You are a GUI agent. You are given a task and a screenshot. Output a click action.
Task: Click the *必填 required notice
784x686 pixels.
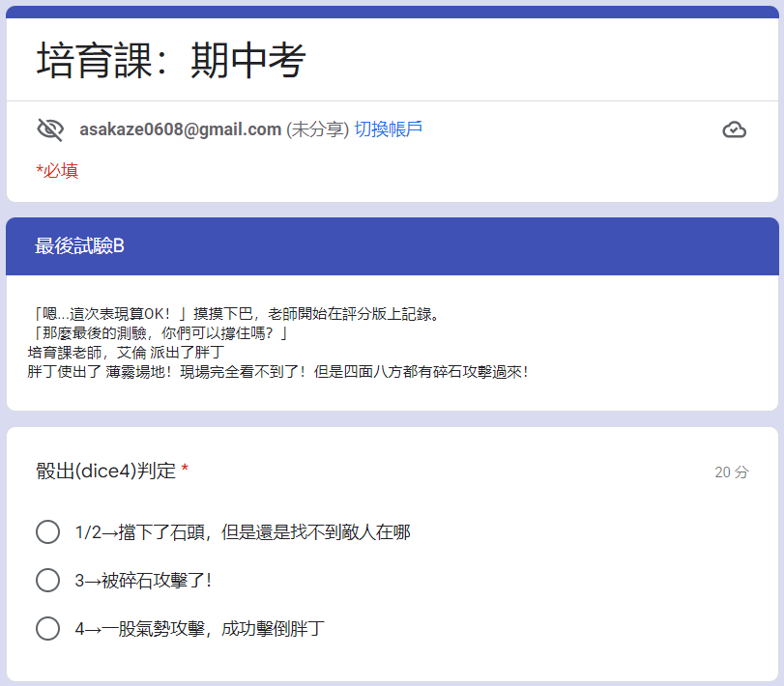pyautogui.click(x=57, y=170)
